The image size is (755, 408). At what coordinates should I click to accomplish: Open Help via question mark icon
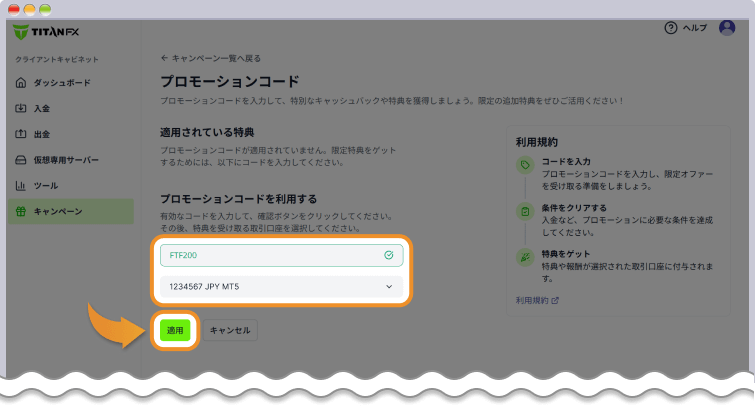coord(671,28)
